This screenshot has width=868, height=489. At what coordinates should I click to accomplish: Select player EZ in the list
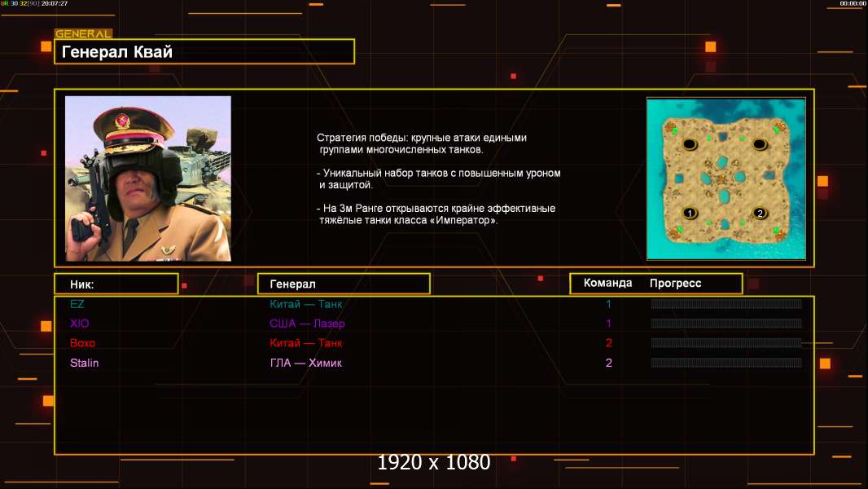[x=77, y=304]
